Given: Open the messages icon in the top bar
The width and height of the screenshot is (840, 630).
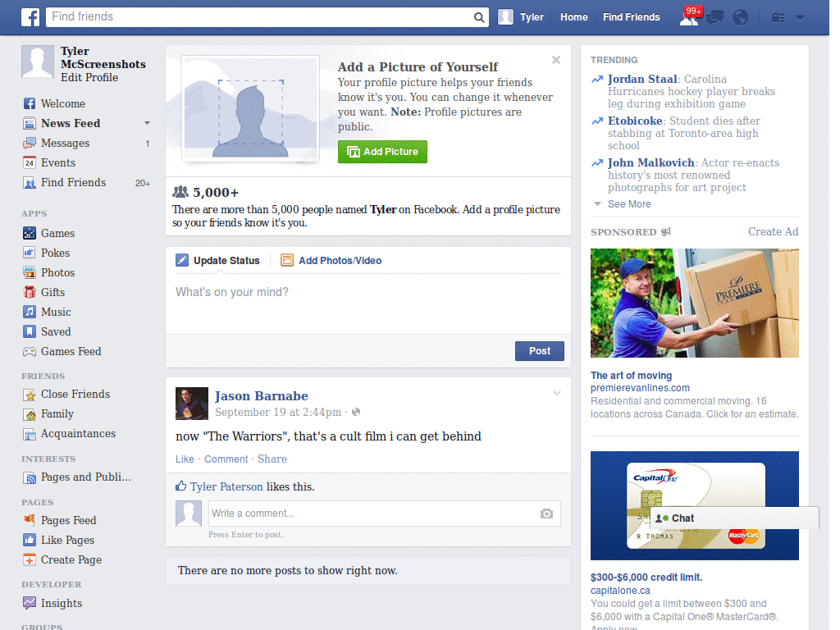Looking at the screenshot, I should (714, 18).
